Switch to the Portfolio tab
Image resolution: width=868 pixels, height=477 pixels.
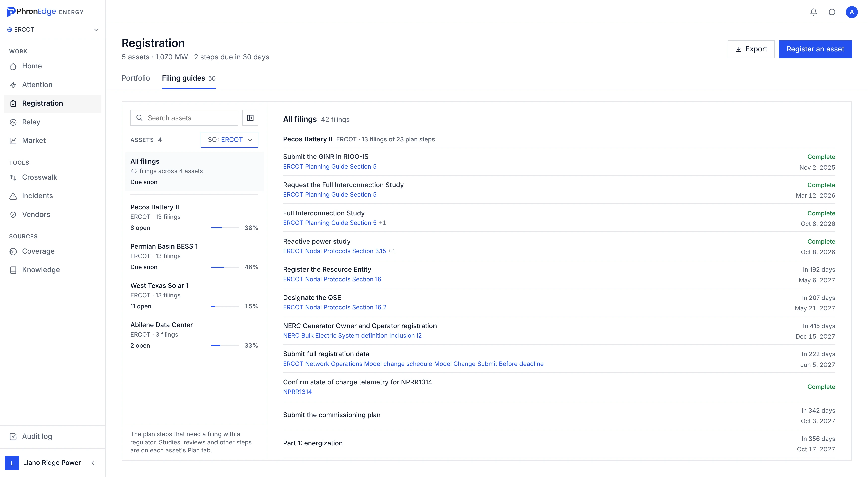[136, 78]
